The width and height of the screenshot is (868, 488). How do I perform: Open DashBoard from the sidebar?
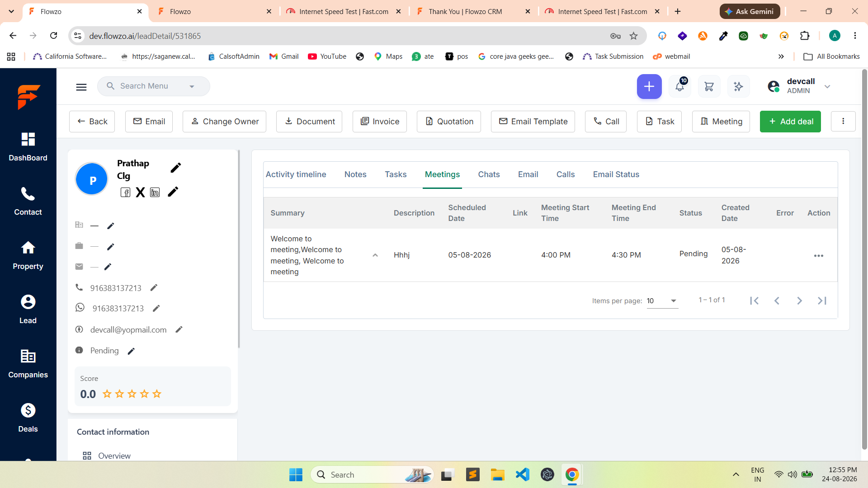(x=28, y=147)
